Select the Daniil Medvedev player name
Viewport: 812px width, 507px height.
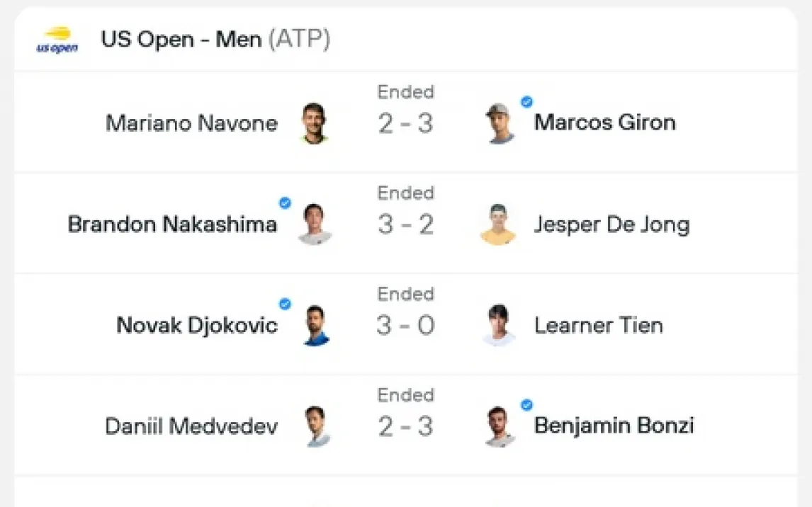click(191, 426)
